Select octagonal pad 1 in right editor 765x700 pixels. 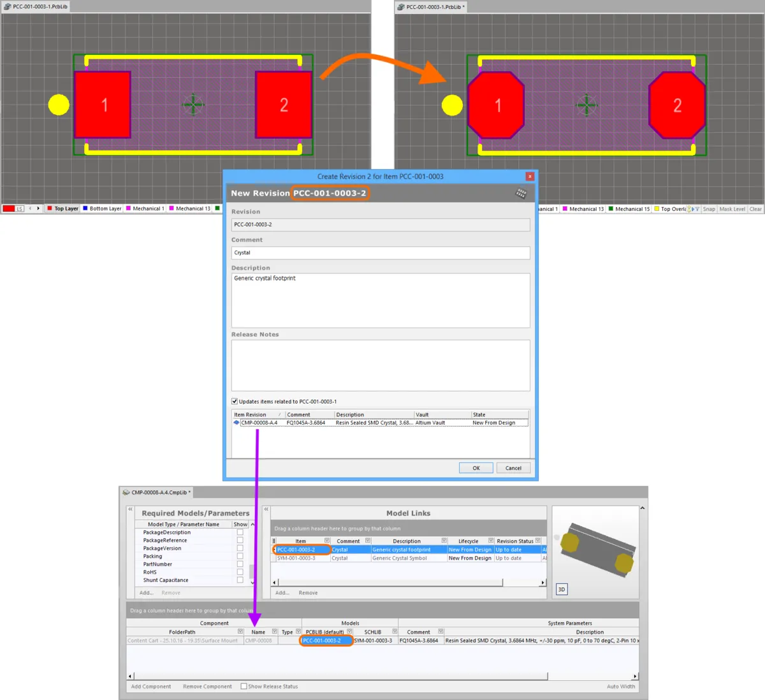pos(497,105)
